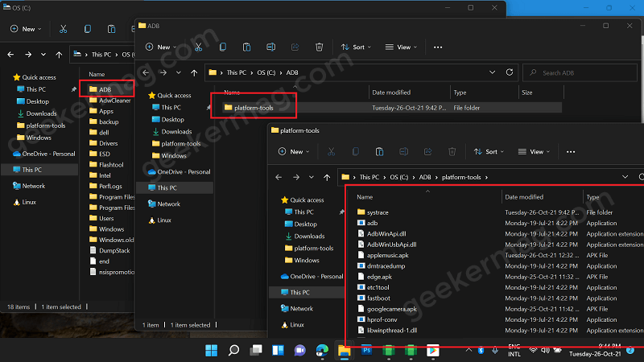Viewport: 644px width, 362px height.
Task: Paste icon in platform-tools window toolbar
Action: [379, 152]
